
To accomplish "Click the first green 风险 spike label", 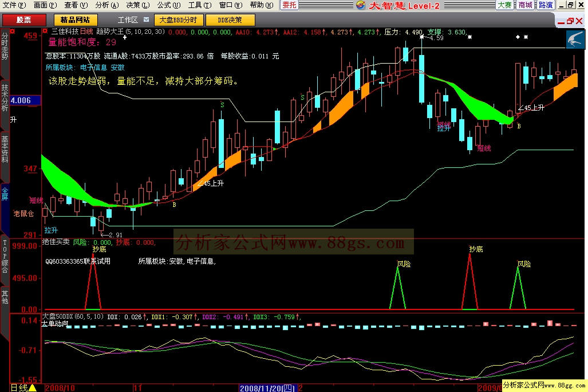I will 404,264.
